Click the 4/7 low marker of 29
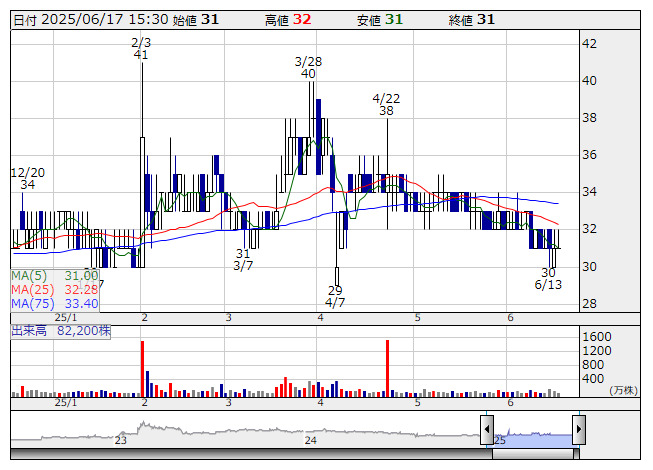The height and width of the screenshot is (470, 653). [x=335, y=296]
